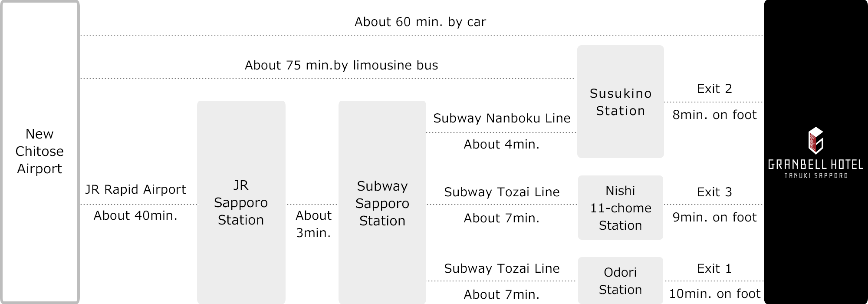Click the Granbell Hotel cube logo icon
The height and width of the screenshot is (304, 868).
[815, 140]
